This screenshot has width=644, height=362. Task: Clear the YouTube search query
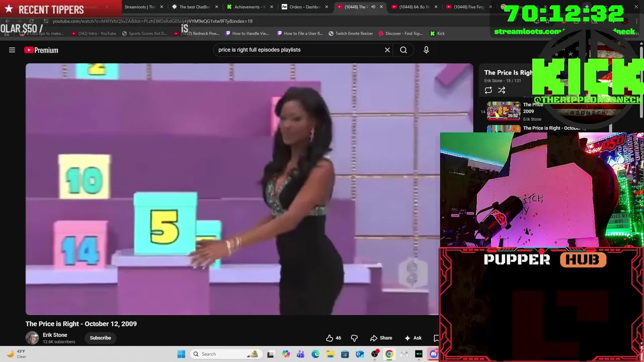(387, 50)
